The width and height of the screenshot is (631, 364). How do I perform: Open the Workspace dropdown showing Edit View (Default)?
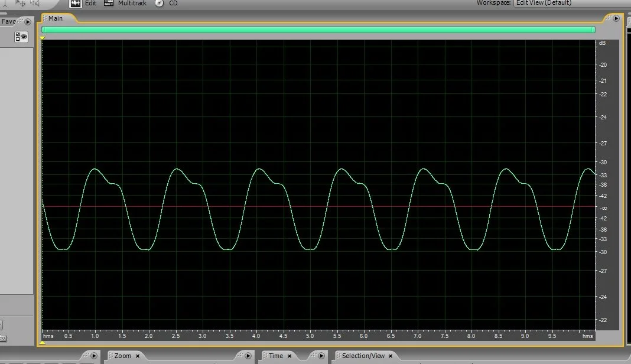573,3
